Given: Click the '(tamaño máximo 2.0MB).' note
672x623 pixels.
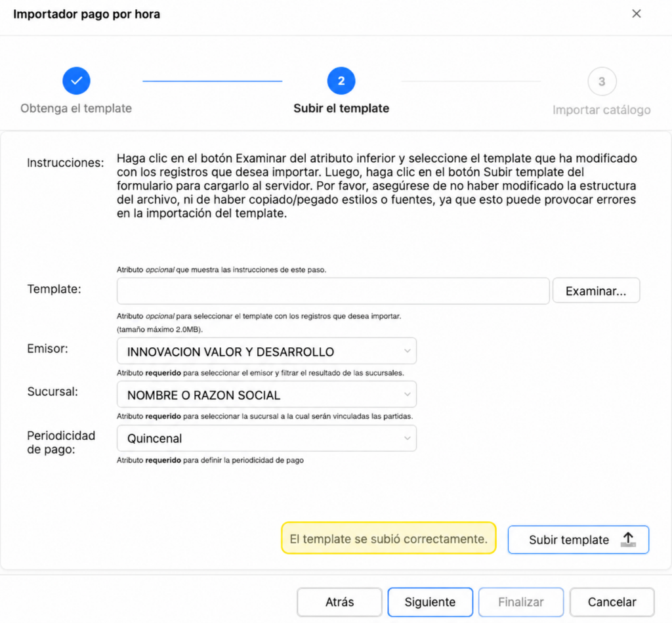Looking at the screenshot, I should pyautogui.click(x=159, y=330).
